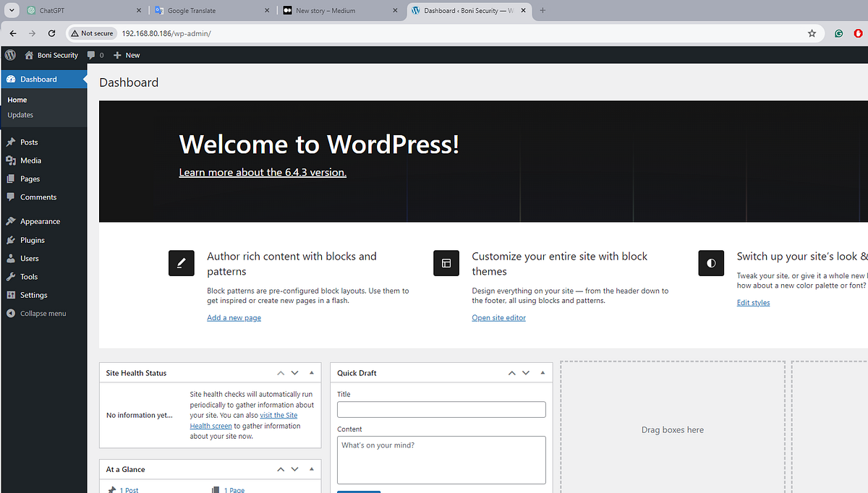Select the Media library icon
Image resolution: width=868 pixels, height=493 pixels.
[12, 160]
